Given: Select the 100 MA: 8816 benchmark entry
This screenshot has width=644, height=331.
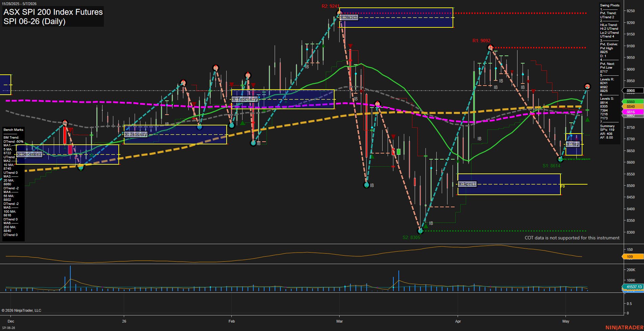Looking at the screenshot, I should click(9, 213).
